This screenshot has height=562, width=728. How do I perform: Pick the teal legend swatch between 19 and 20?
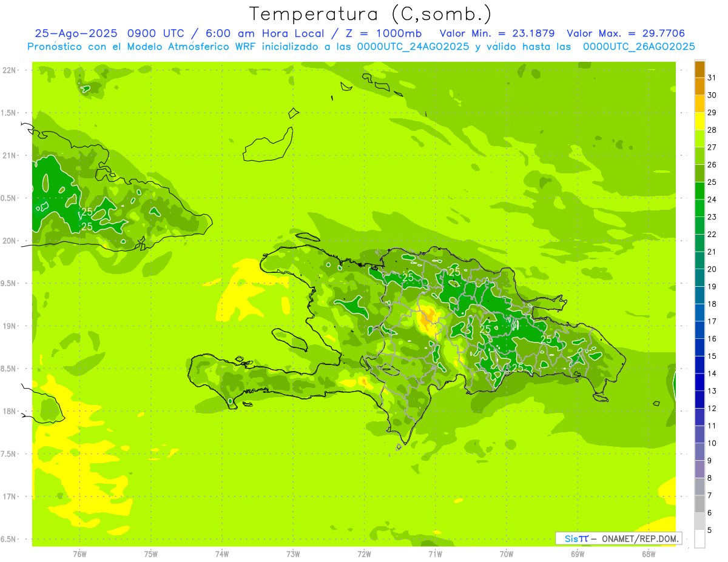[699, 278]
